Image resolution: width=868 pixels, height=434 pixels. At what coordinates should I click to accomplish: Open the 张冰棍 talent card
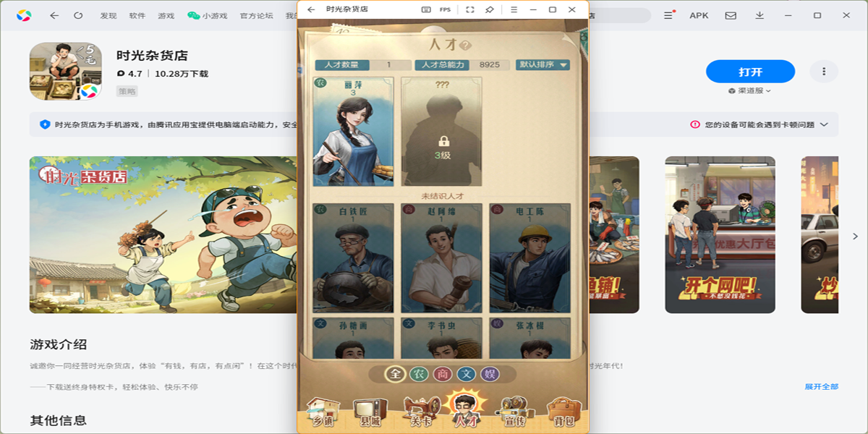[x=530, y=339]
